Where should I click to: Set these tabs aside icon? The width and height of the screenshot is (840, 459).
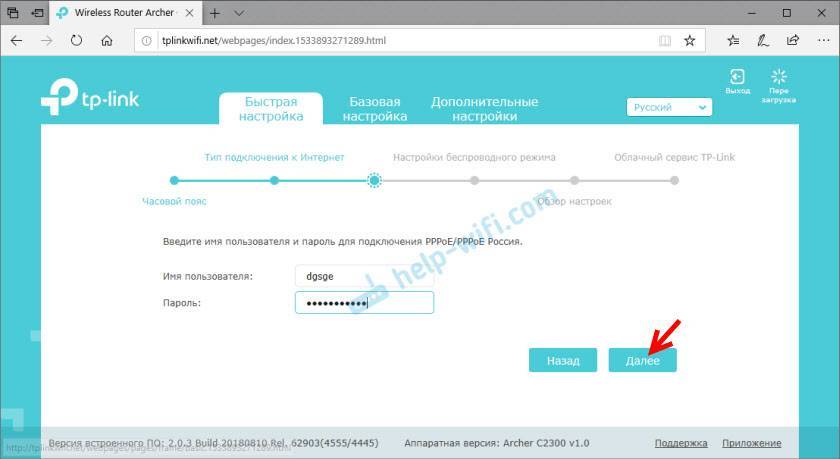(x=37, y=13)
